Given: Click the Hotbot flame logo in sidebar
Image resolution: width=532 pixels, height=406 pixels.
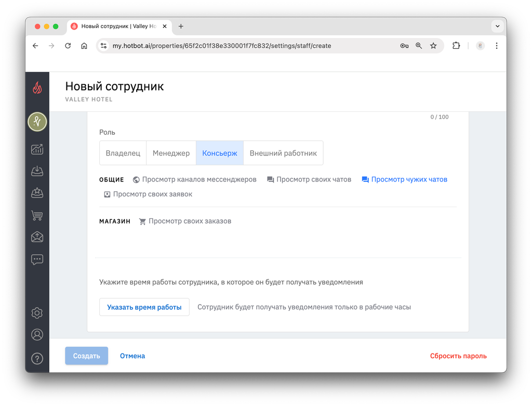Looking at the screenshot, I should coord(37,87).
